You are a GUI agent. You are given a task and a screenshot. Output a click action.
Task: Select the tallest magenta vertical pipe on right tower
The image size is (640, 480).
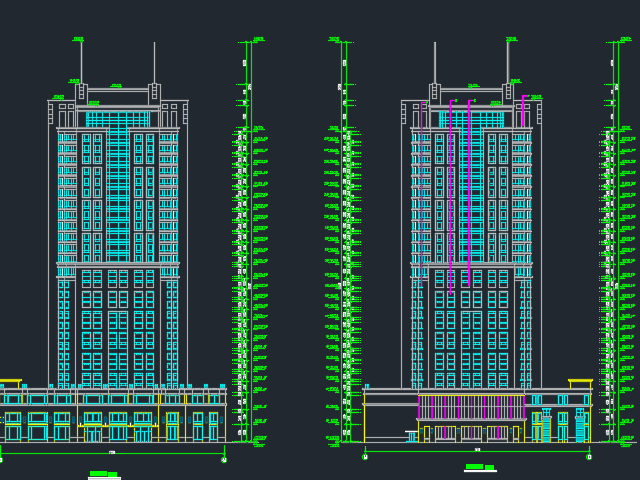(469, 190)
